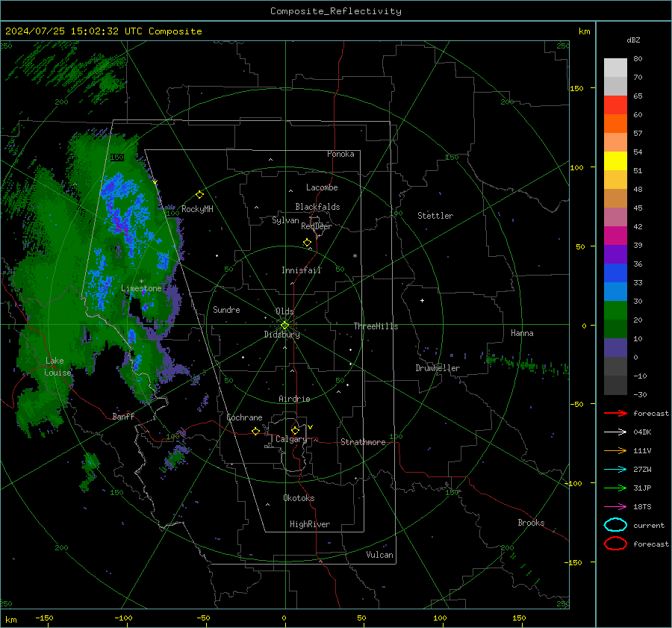
Task: Click the Ponoka label
Action: (340, 154)
